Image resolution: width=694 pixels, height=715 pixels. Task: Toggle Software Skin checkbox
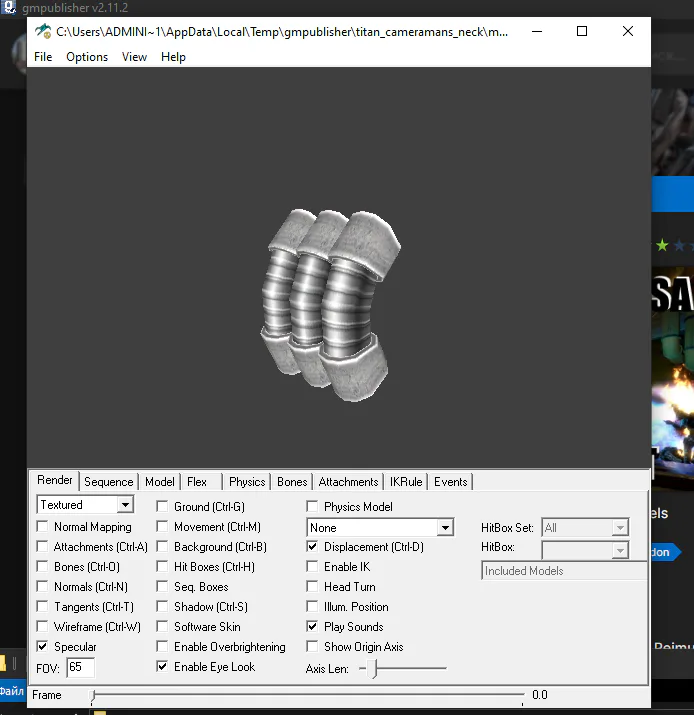[x=162, y=627]
